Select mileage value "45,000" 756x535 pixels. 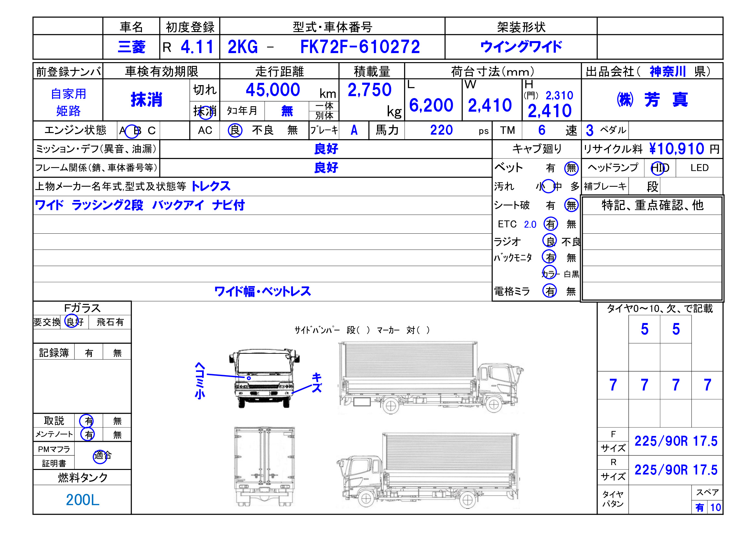(273, 90)
